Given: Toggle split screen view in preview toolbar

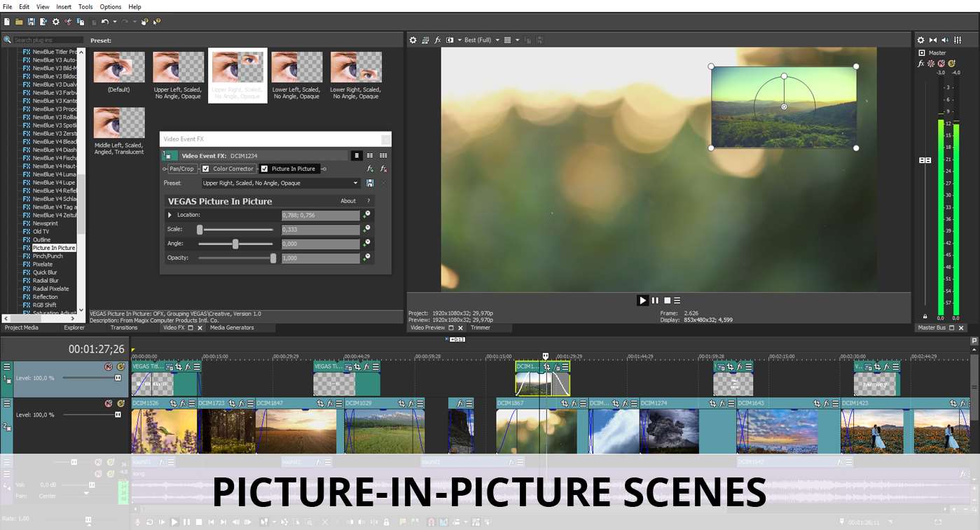Looking at the screenshot, I should click(x=450, y=40).
